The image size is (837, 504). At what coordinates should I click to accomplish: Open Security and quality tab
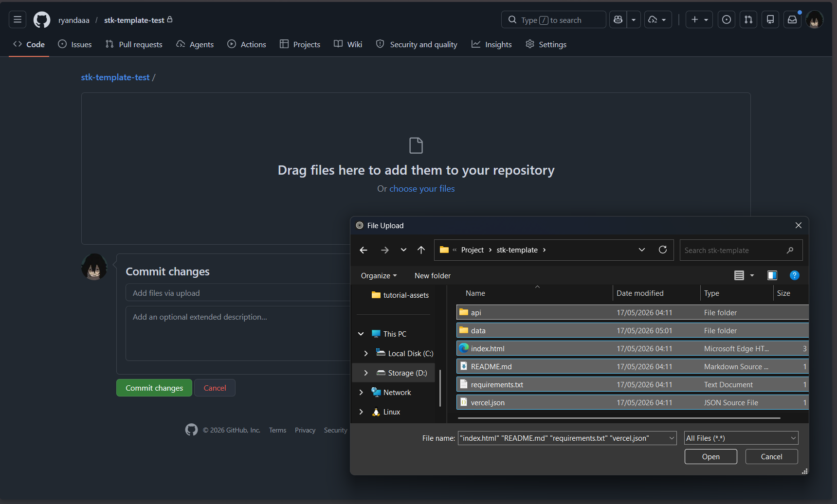(417, 44)
